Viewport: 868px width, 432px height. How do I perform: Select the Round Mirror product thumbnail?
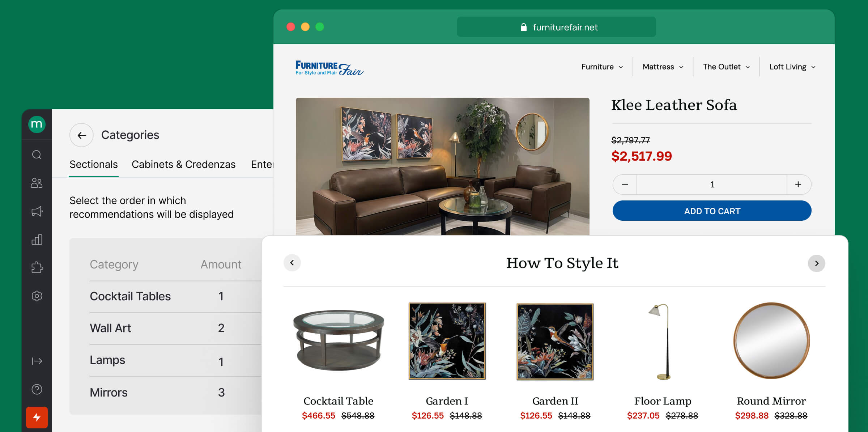(x=771, y=341)
